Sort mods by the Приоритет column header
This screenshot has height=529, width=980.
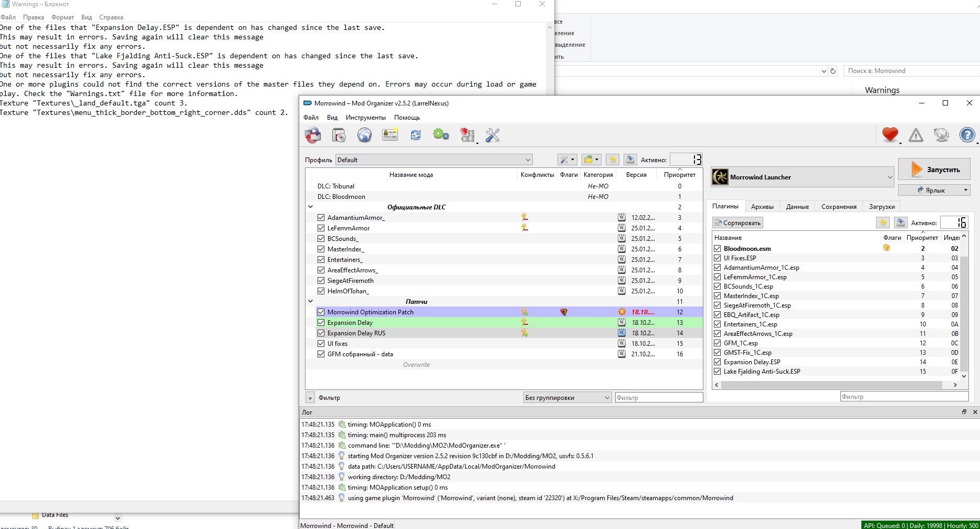[679, 175]
